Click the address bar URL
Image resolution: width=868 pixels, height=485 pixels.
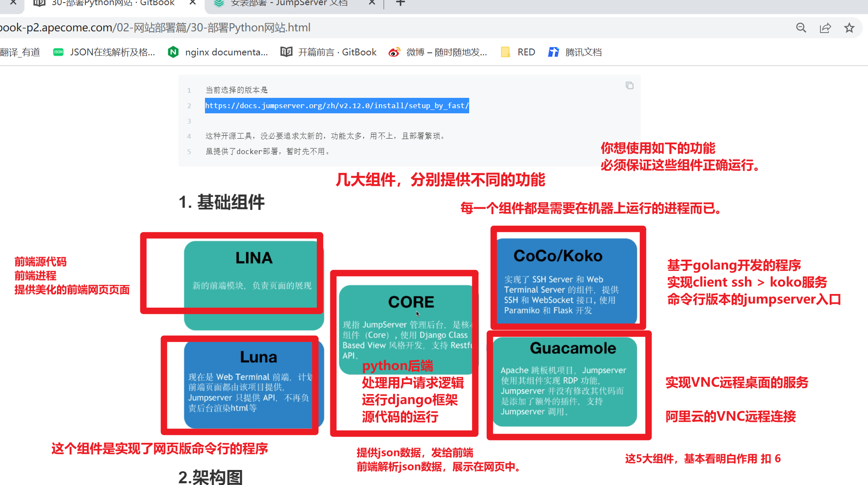[x=155, y=27]
